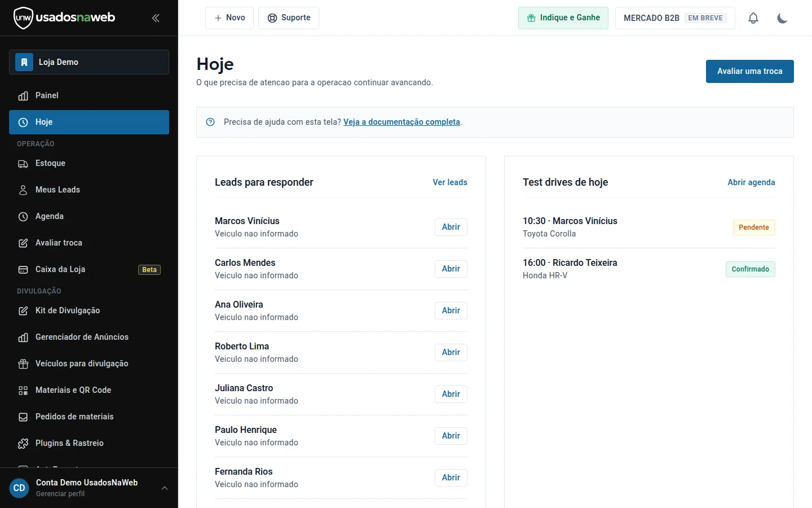
Task: Toggle dark mode with the moon icon
Action: [x=782, y=18]
